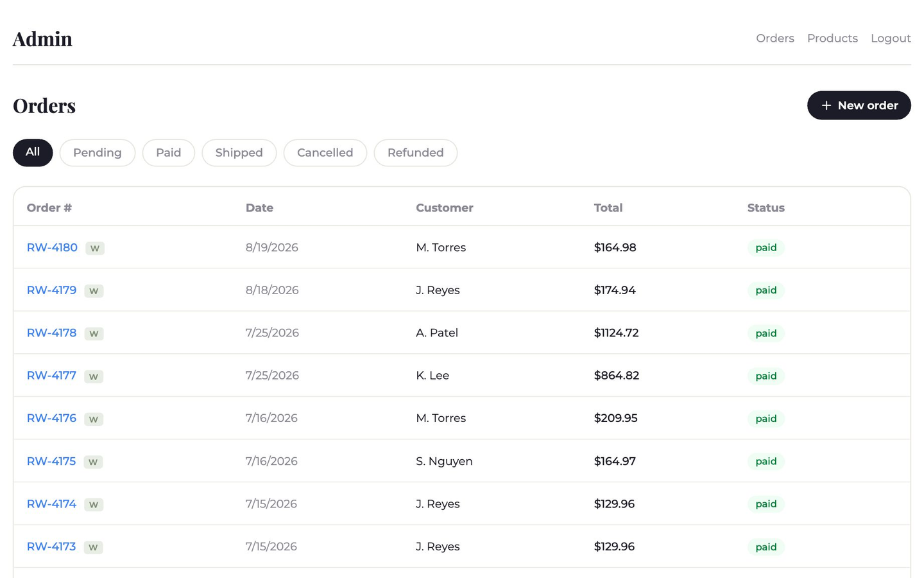Show only Shipped orders
Image resolution: width=924 pixels, height=578 pixels.
tap(239, 153)
